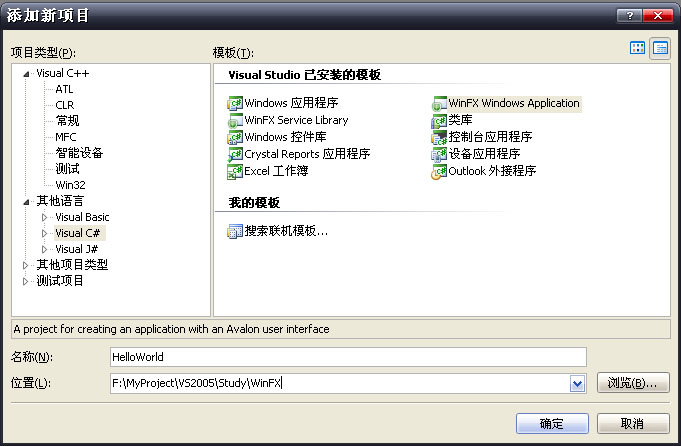Viewport: 681px width, 446px height.
Task: Click the 取消 button
Action: (x=633, y=423)
